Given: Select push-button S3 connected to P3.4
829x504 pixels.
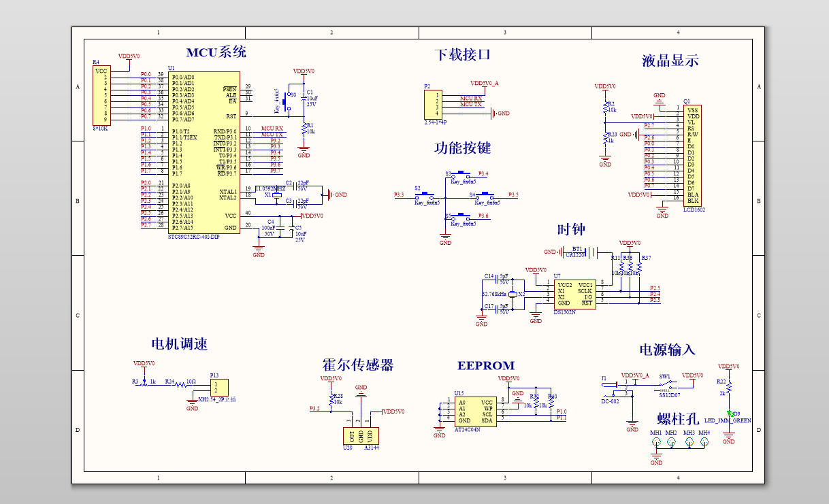Looking at the screenshot, I should 461,174.
